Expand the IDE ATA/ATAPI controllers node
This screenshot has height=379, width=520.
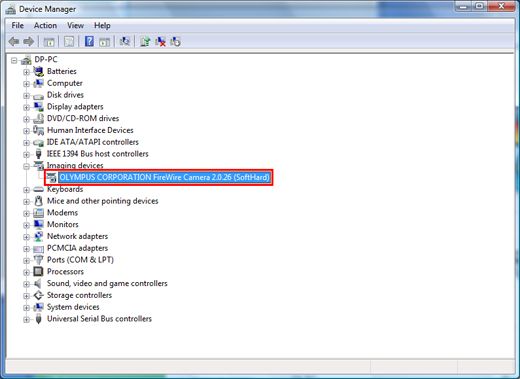26,143
